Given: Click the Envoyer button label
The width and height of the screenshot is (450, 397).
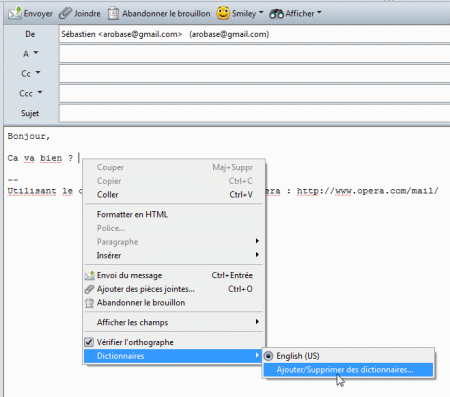Looking at the screenshot, I should (38, 14).
